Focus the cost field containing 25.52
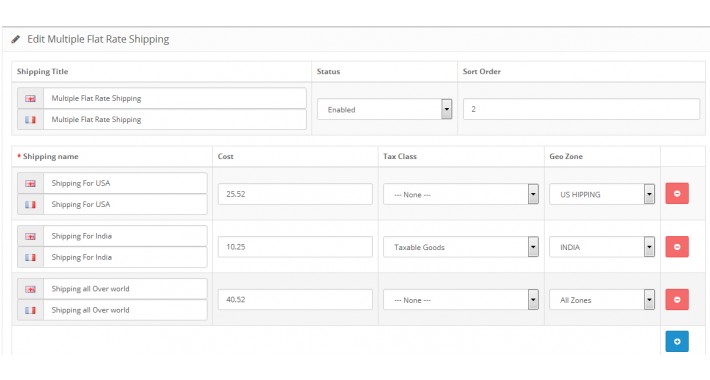Viewport: 710px width, 380px height. 295,194
